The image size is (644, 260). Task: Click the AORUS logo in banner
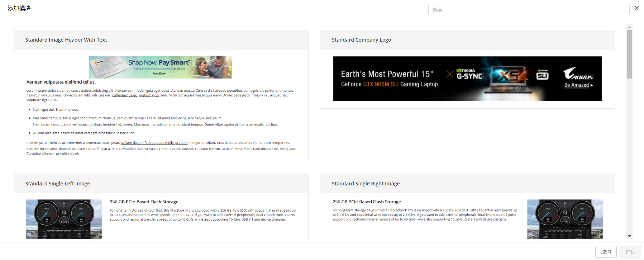point(578,74)
